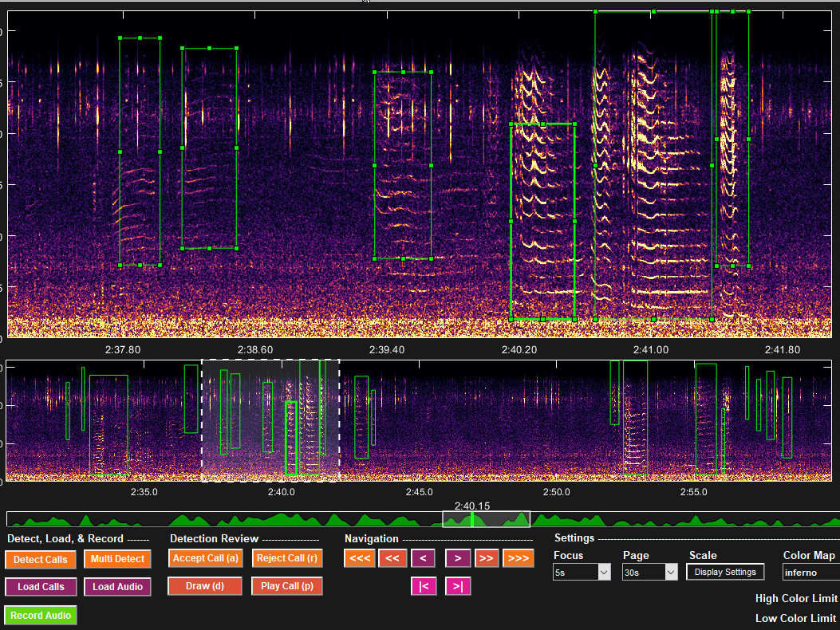This screenshot has width=840, height=630.
Task: Click the double left arrow navigation button
Action: click(x=392, y=558)
